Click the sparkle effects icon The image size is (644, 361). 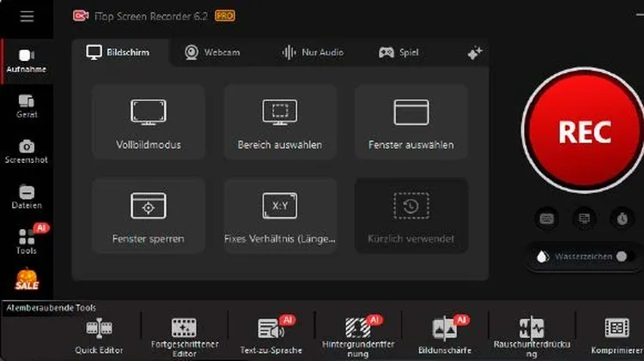[x=475, y=53]
